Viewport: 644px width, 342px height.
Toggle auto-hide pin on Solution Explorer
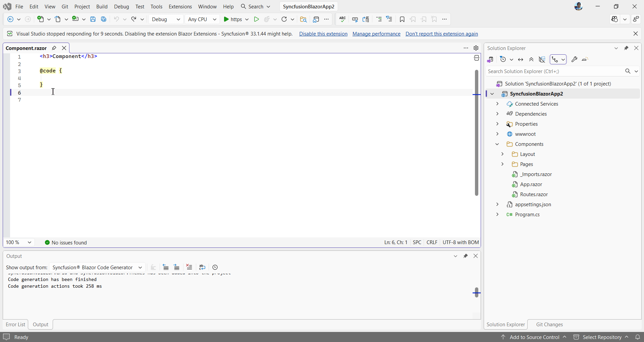pos(626,48)
